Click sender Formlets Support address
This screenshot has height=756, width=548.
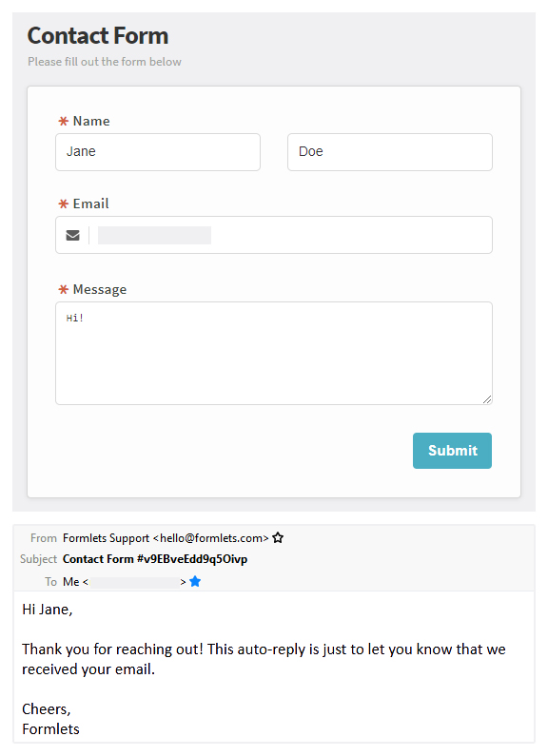coord(166,538)
